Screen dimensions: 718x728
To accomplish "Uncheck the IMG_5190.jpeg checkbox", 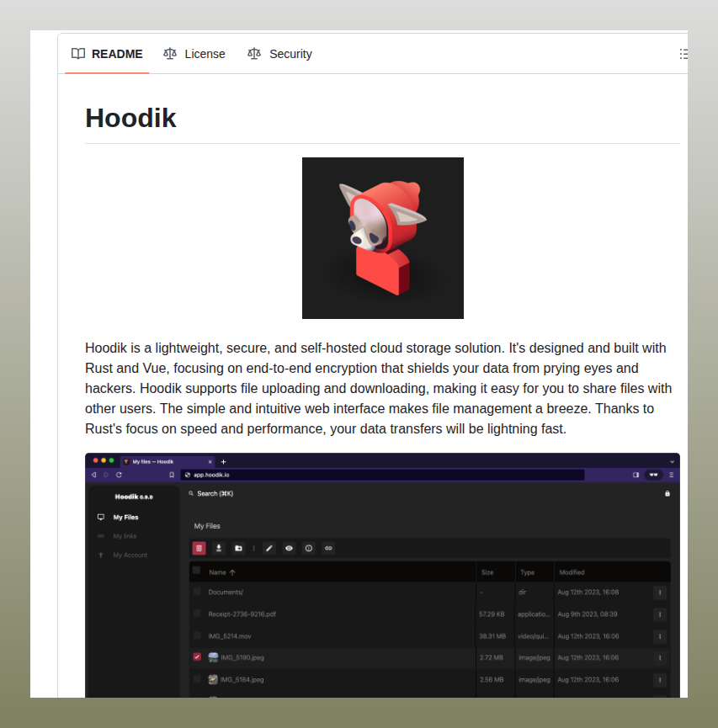I will [197, 657].
